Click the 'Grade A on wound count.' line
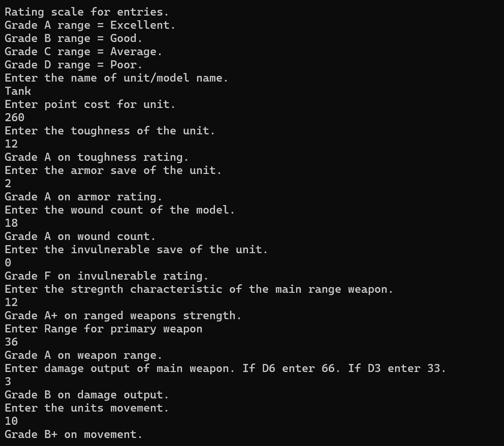This screenshot has width=504, height=446. (x=80, y=237)
